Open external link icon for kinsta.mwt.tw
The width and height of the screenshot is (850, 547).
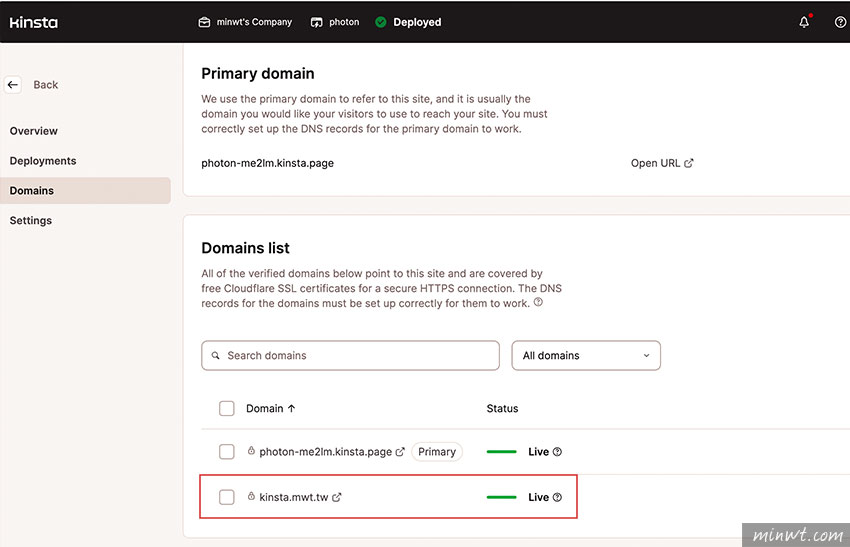pyautogui.click(x=337, y=497)
